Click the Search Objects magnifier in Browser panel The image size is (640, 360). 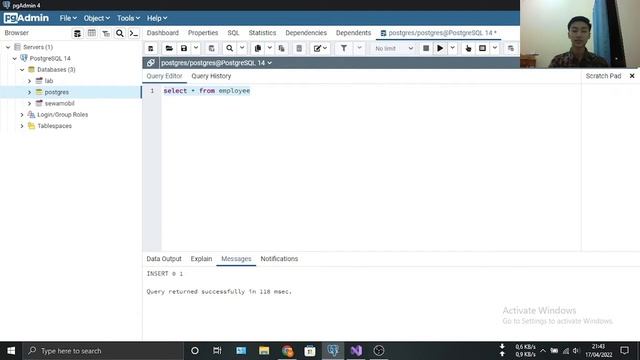coord(120,33)
